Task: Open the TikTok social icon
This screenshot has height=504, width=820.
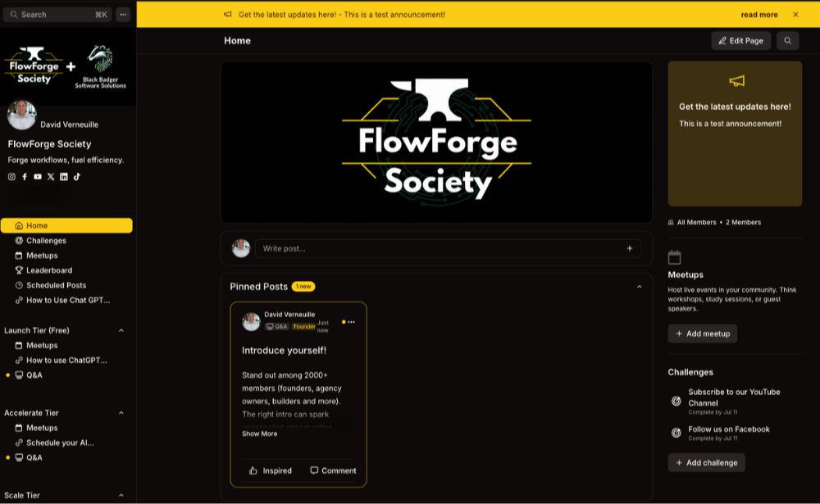Action: tap(77, 177)
